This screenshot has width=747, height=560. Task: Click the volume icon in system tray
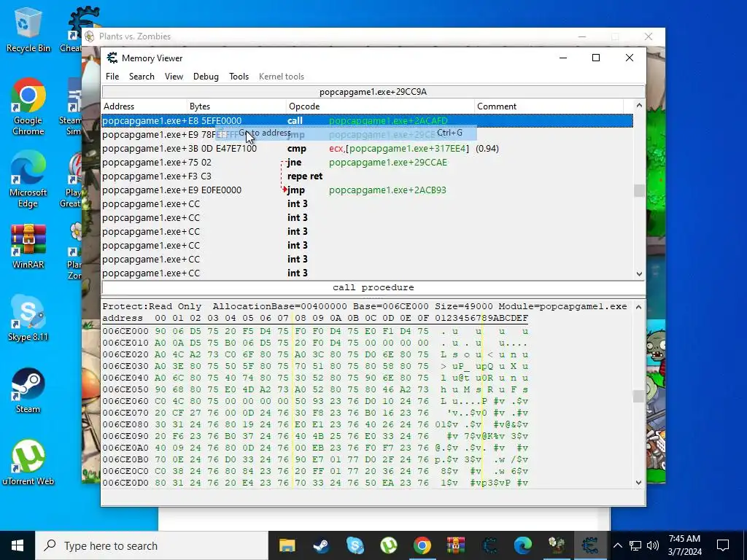pos(653,545)
